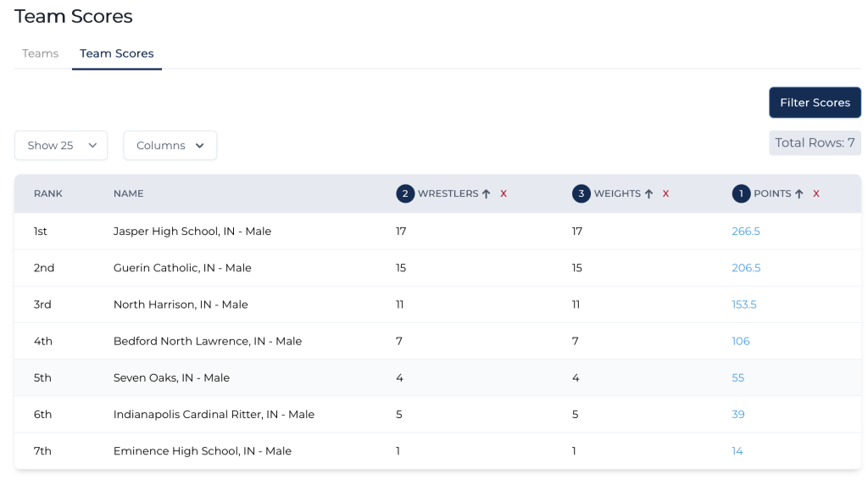Click sort priority badge 1 on Points
Viewport: 868px width, 491px height.
click(x=741, y=194)
